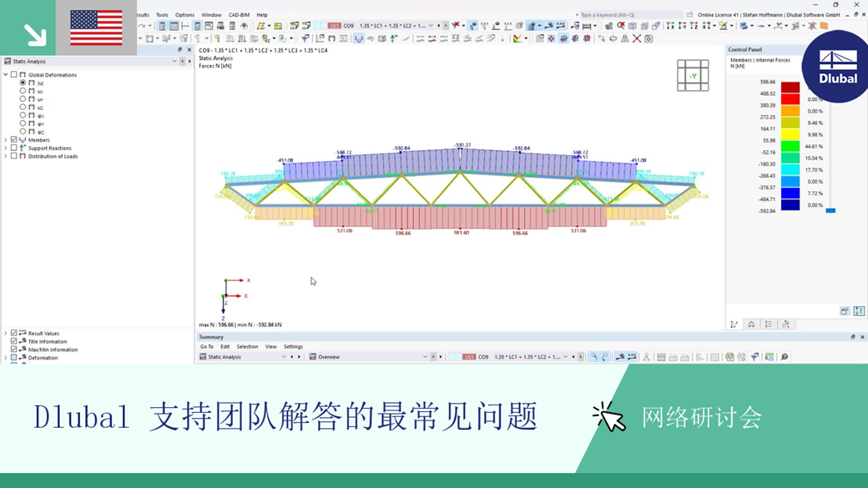Expand the Result Values tree node
The height and width of the screenshot is (488, 868).
pos(6,333)
